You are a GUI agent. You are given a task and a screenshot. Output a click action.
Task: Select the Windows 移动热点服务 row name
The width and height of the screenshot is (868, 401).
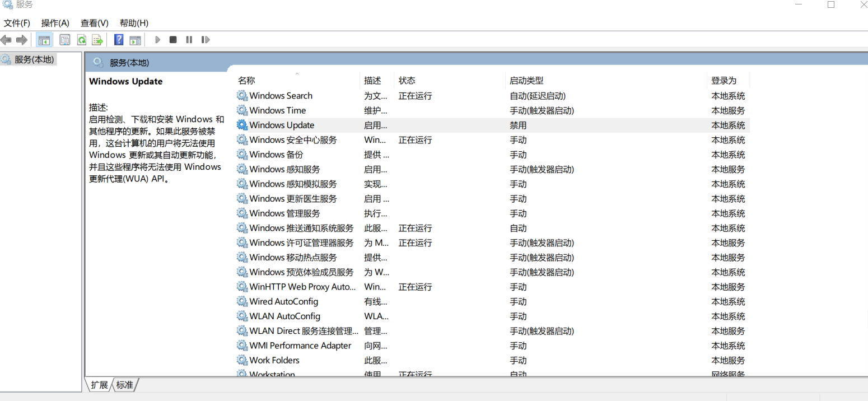293,257
